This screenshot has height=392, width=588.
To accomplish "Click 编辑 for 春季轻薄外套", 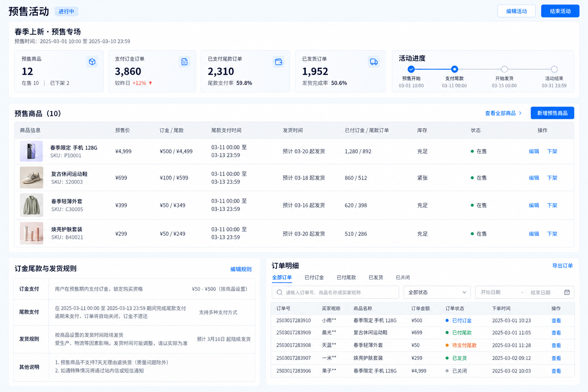I will click(x=534, y=205).
